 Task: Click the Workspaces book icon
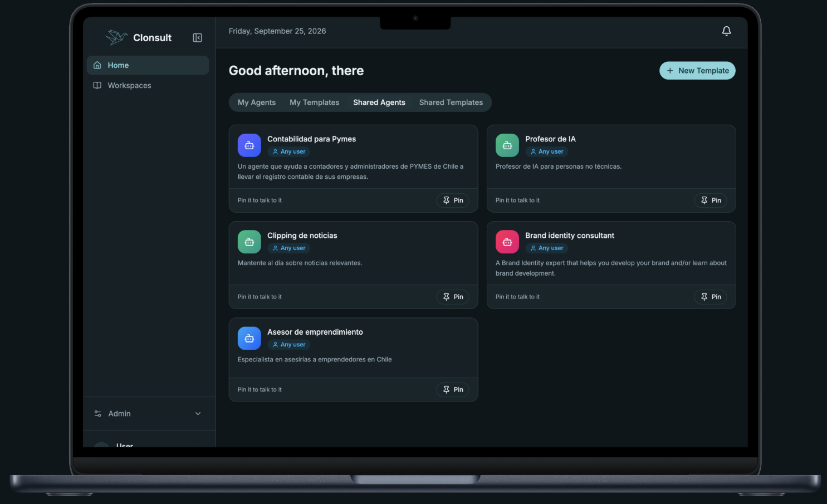pyautogui.click(x=97, y=85)
